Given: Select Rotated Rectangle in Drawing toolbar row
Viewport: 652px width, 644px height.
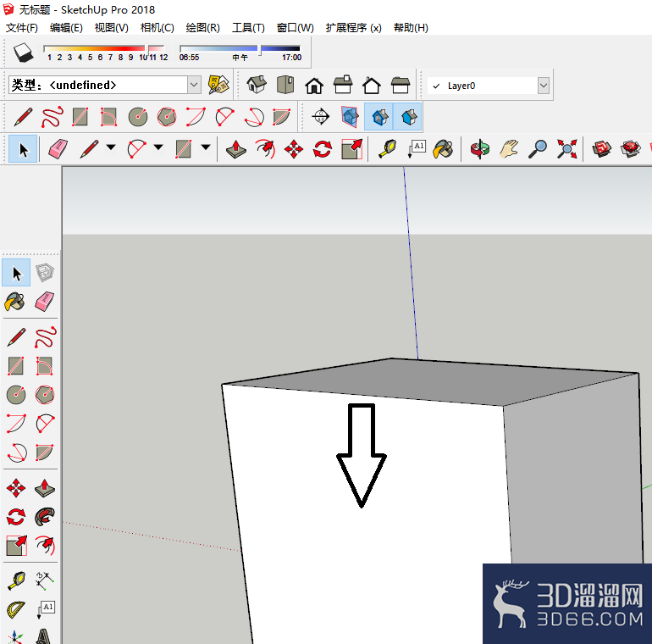Looking at the screenshot, I should 108,116.
